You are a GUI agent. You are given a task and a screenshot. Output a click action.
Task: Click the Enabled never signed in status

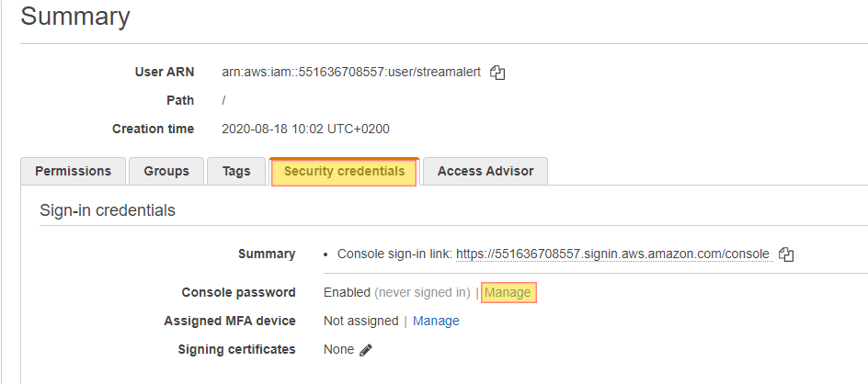397,293
